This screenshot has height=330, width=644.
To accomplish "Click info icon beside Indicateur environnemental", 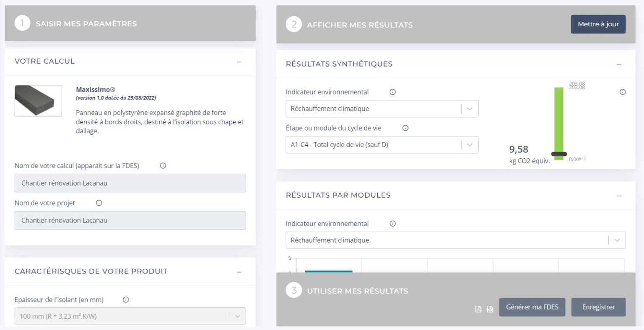I will point(393,92).
